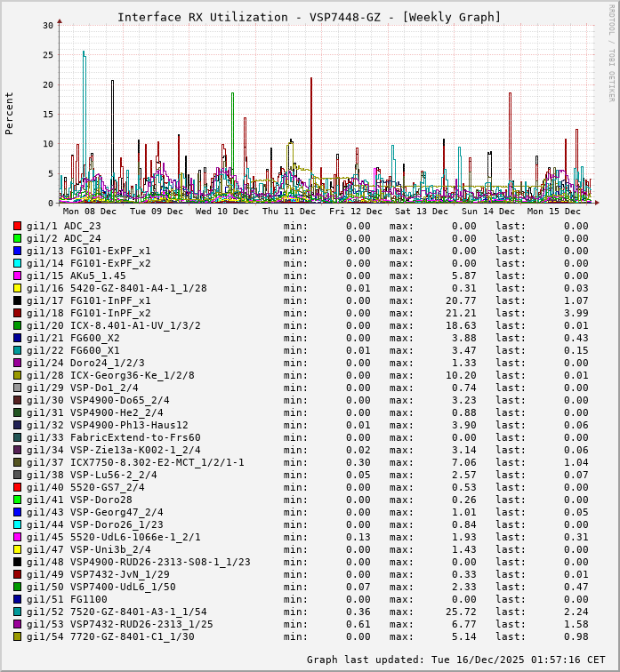Image resolution: width=620 pixels, height=672 pixels.
Task: Click the gi1/54 7720-GZ-8401-C1_1/30 legend label
Action: tap(109, 636)
